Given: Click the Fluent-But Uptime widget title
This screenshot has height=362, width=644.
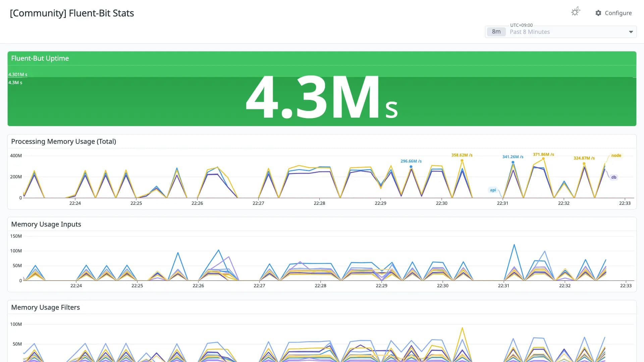Looking at the screenshot, I should 40,58.
